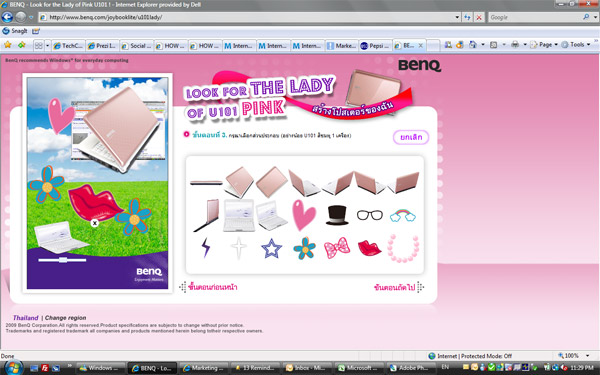The image size is (600, 375).
Task: Open Quick Tabs grid icon
Action: [39, 46]
